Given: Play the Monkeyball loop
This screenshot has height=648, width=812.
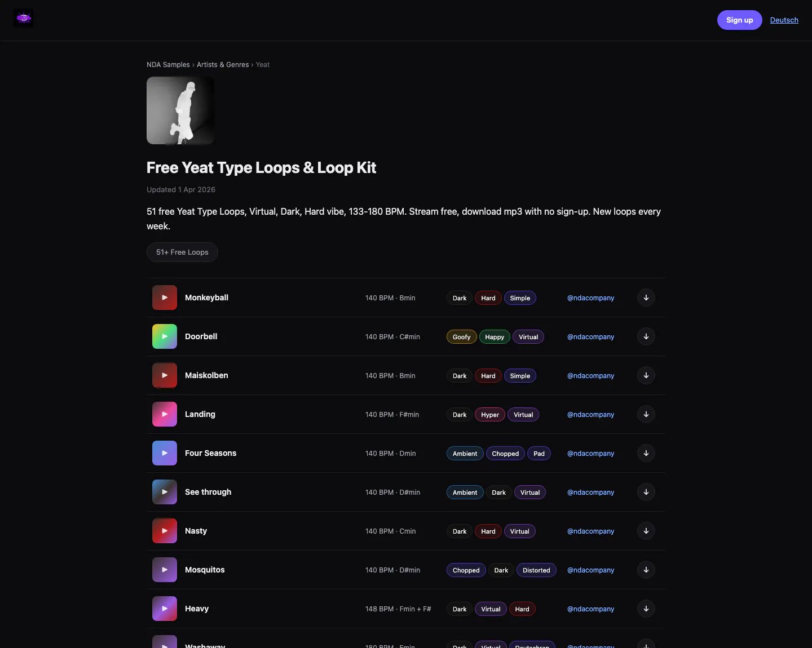Looking at the screenshot, I should 165,298.
